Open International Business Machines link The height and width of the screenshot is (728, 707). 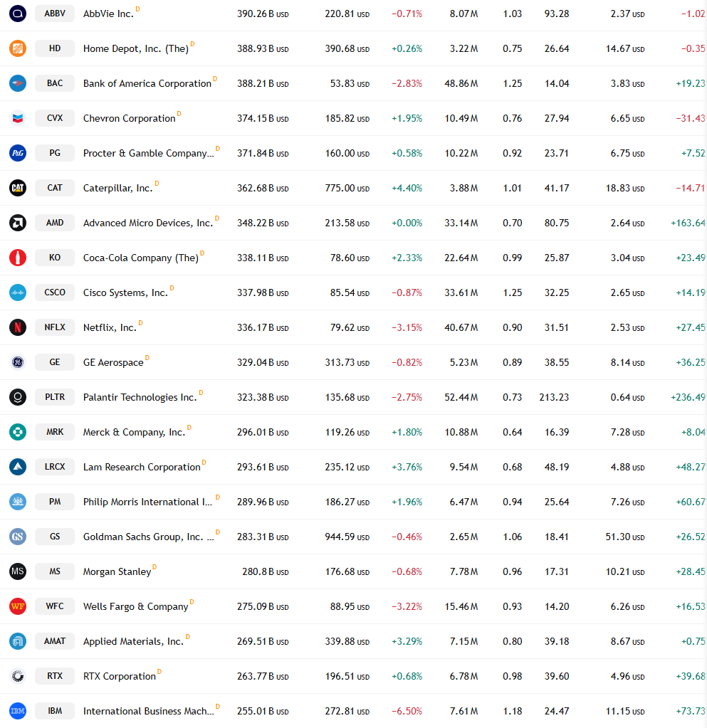(149, 711)
